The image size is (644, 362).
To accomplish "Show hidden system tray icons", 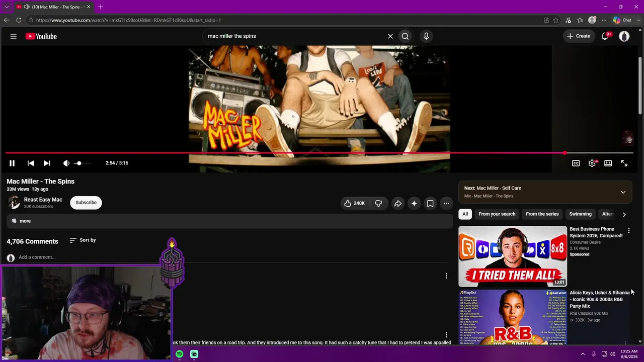I will point(583,354).
